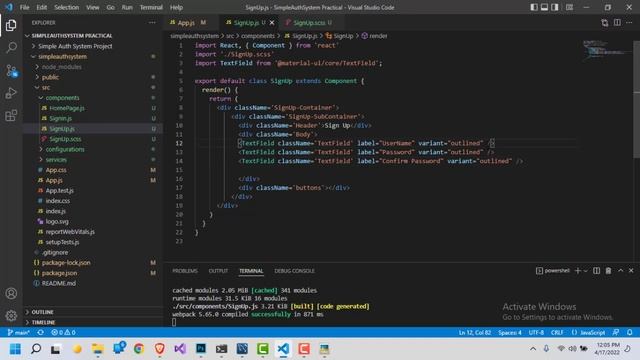Click the editor vertical scrollbar
This screenshot has height=360, width=640.
[x=637, y=98]
